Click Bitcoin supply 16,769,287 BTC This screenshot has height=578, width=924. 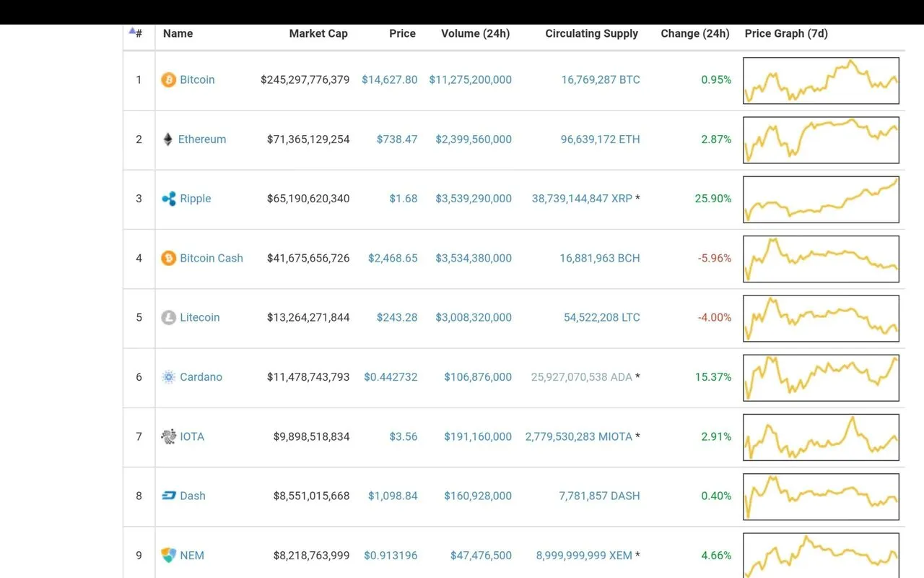coord(601,79)
